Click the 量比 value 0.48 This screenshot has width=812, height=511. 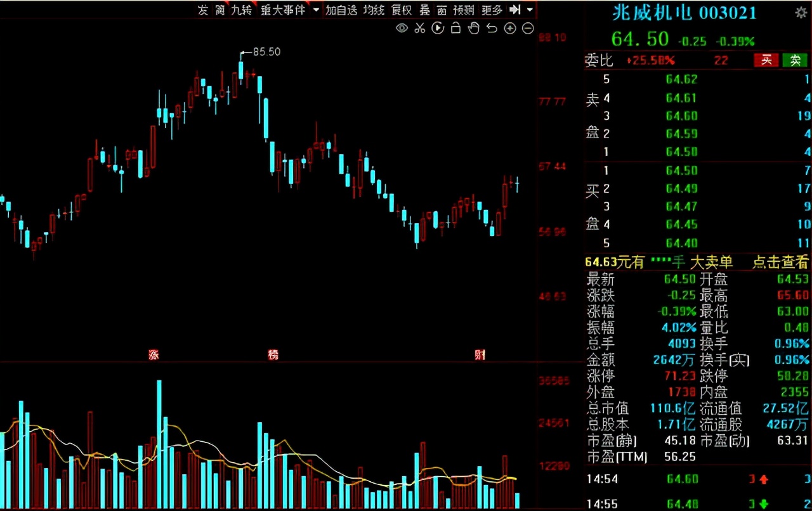pyautogui.click(x=796, y=328)
